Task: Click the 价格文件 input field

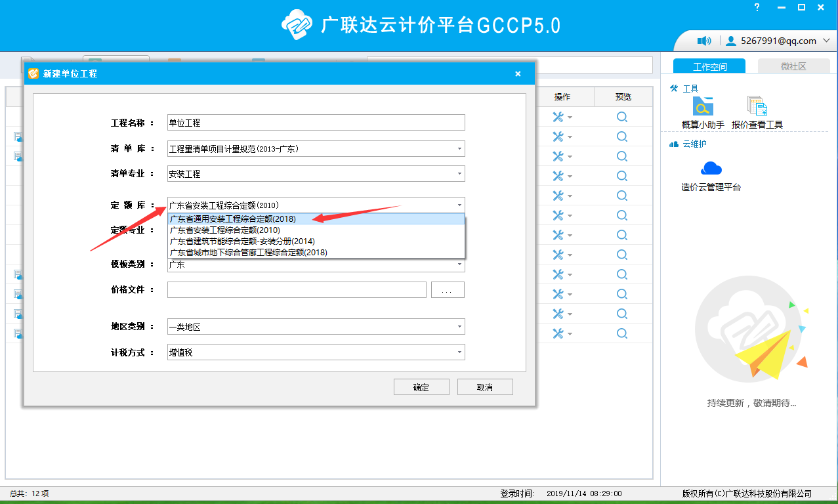Action: point(297,289)
